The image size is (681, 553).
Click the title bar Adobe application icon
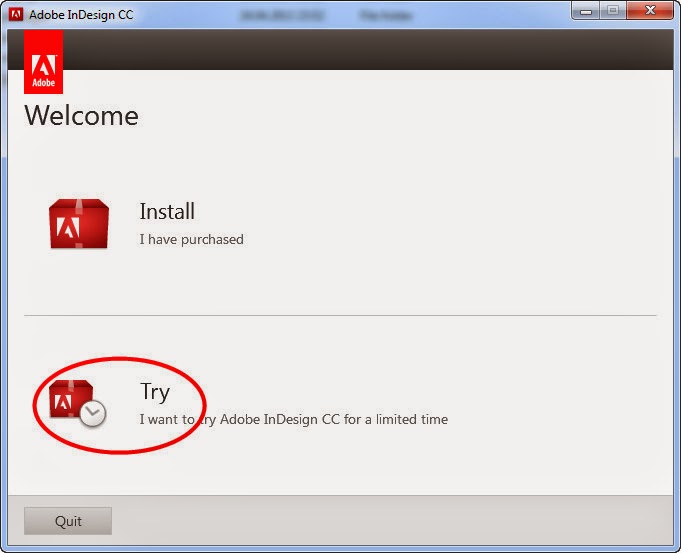[x=16, y=14]
